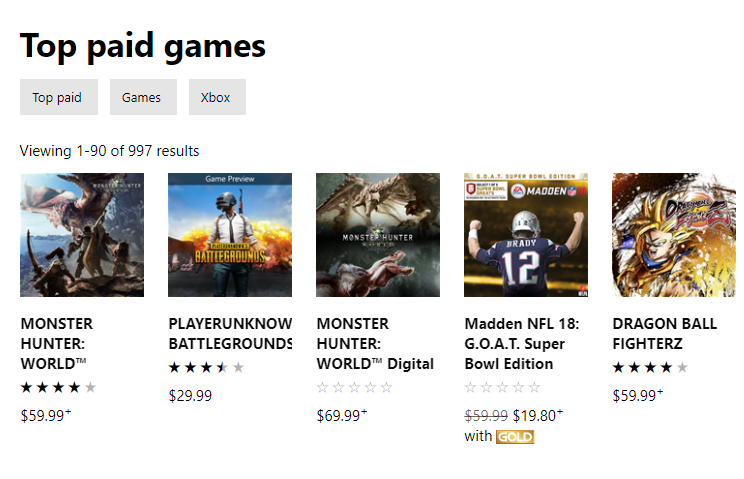This screenshot has height=479, width=744.
Task: Open the MONSTER HUNTER: WORLD title link
Action: tap(57, 343)
